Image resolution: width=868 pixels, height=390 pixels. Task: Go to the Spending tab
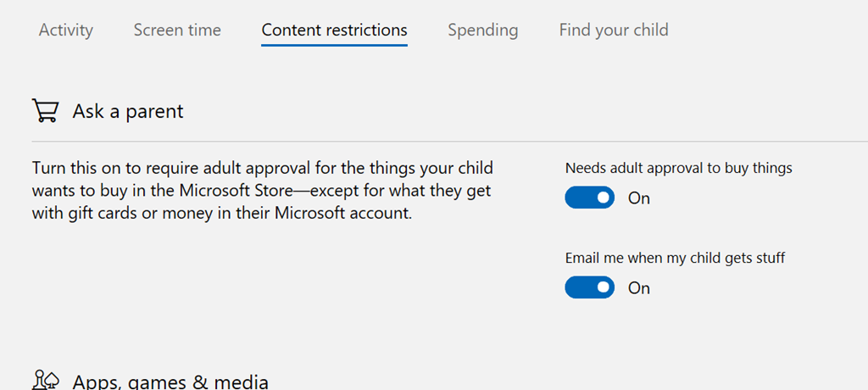coord(482,31)
